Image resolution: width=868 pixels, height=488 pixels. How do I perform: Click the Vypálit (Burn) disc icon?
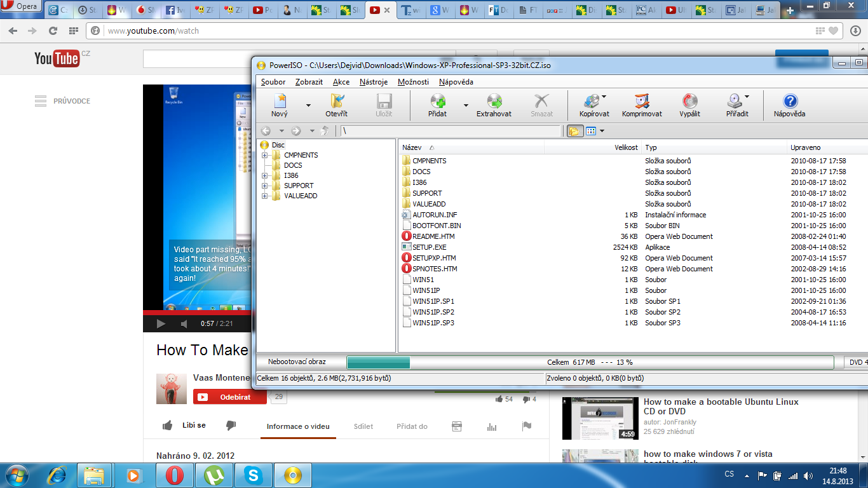[x=689, y=102]
